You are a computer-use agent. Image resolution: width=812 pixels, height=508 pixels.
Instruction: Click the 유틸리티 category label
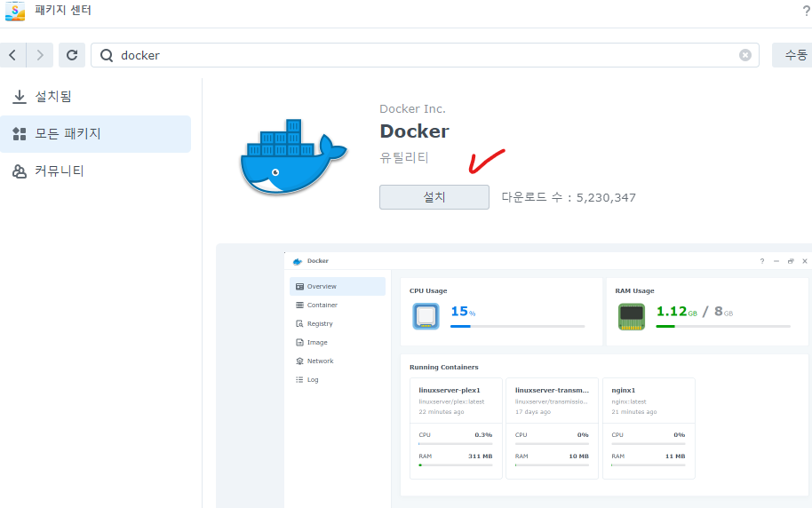pos(404,157)
